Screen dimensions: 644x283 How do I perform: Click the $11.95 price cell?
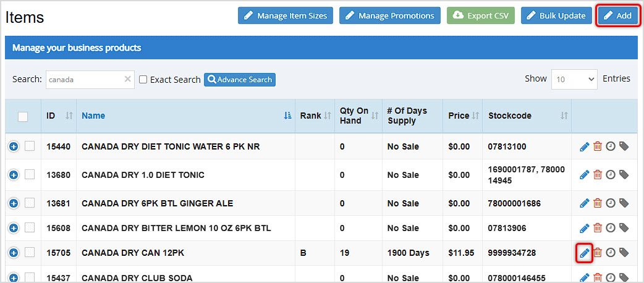[x=461, y=253]
